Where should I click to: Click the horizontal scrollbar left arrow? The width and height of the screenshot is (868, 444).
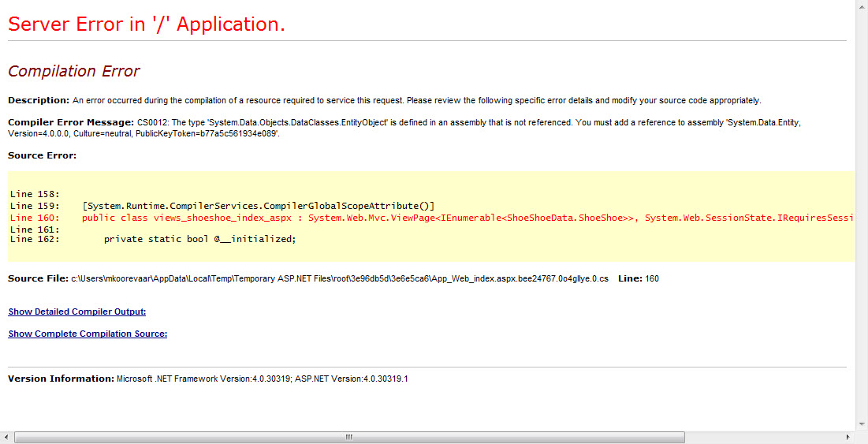[x=6, y=438]
